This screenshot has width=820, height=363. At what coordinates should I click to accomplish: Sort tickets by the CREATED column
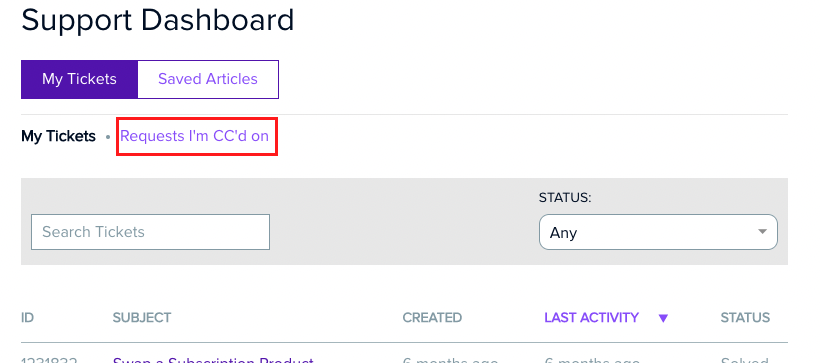(432, 317)
